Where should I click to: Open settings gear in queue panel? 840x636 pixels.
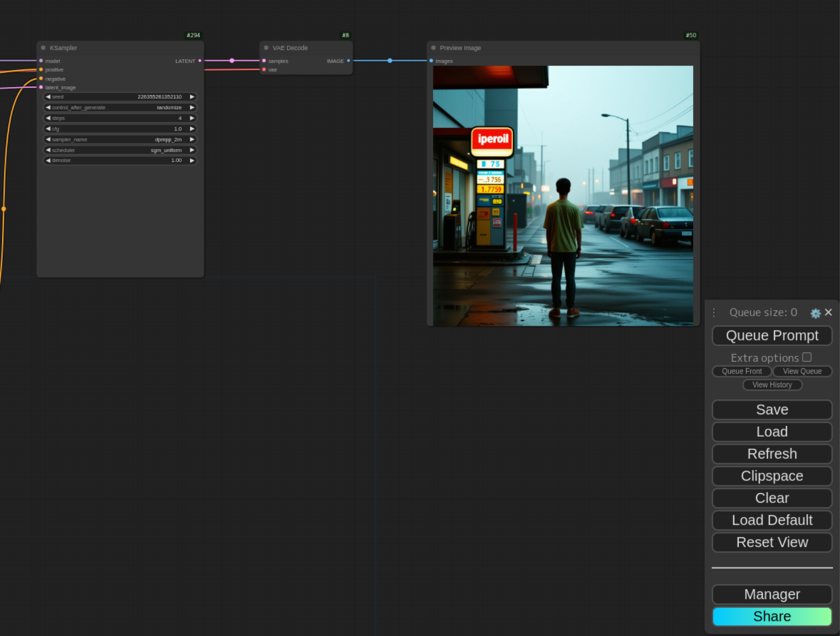[815, 313]
